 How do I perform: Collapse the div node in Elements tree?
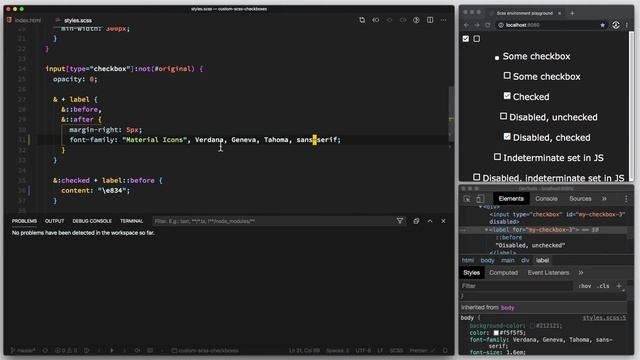coord(480,207)
